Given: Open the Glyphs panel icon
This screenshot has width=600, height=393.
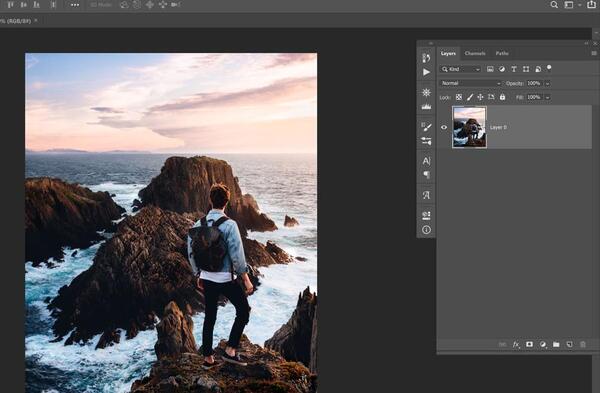Looking at the screenshot, I should [426, 195].
